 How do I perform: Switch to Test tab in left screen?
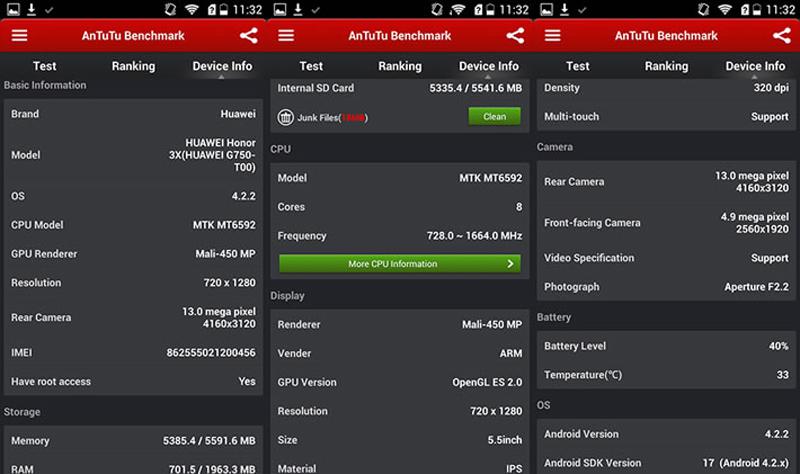(x=45, y=66)
